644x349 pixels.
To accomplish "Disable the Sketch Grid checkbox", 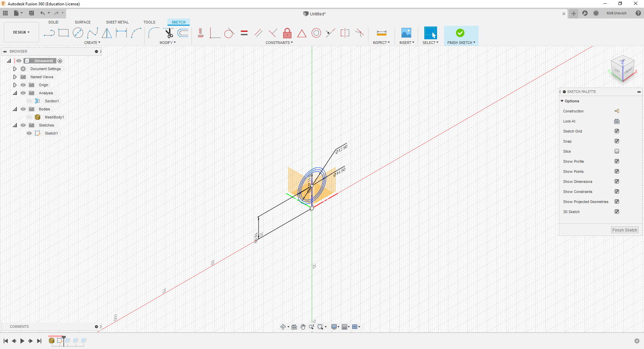I will pos(617,131).
